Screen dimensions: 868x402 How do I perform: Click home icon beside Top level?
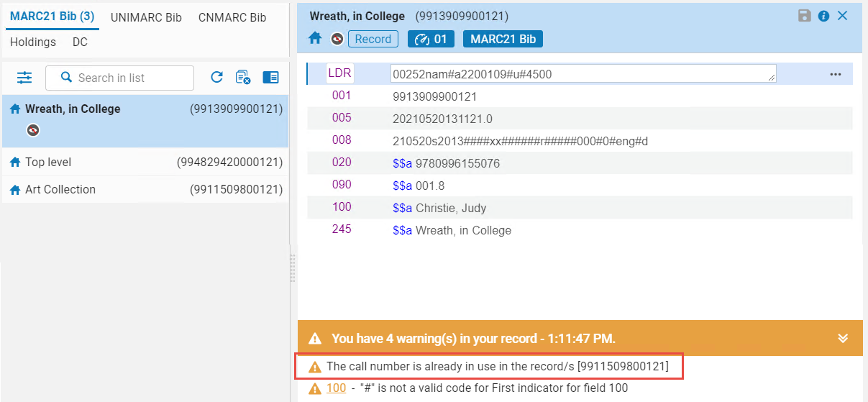[x=15, y=163]
